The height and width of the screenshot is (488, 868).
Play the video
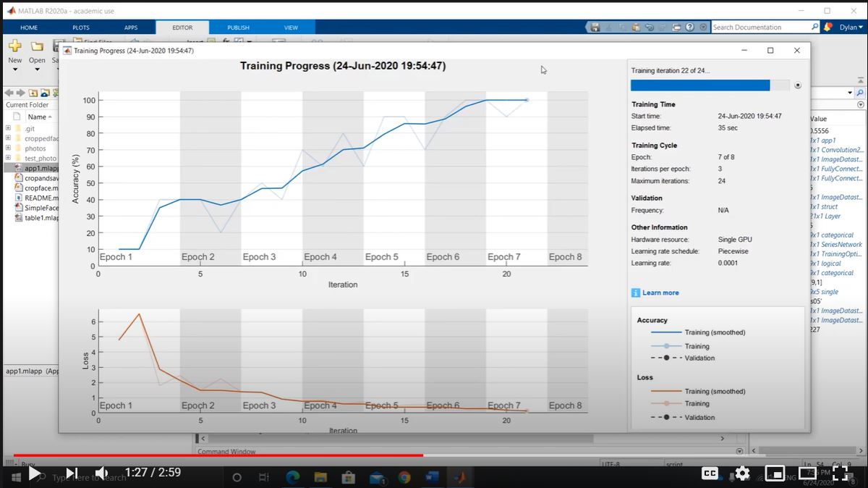click(34, 473)
